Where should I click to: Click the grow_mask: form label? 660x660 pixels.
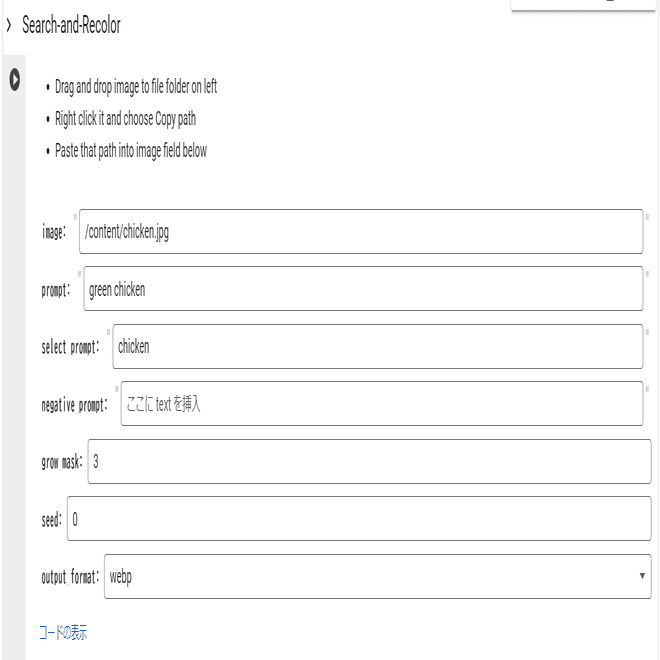pyautogui.click(x=62, y=462)
